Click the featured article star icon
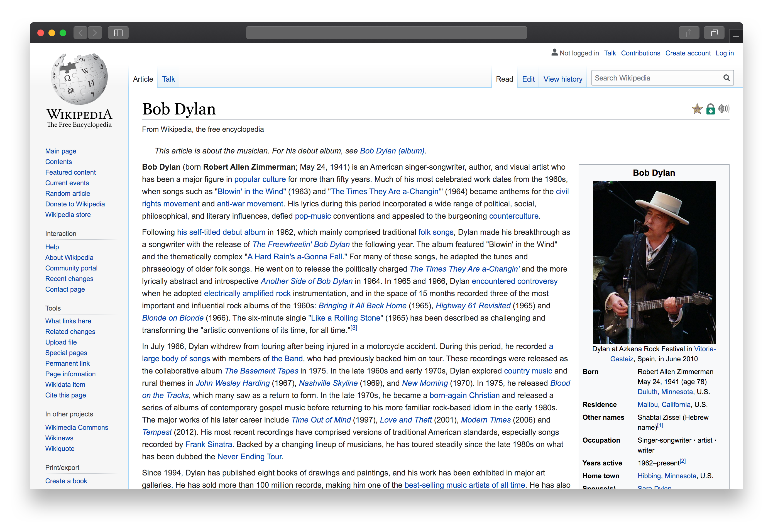This screenshot has height=532, width=773. [697, 109]
